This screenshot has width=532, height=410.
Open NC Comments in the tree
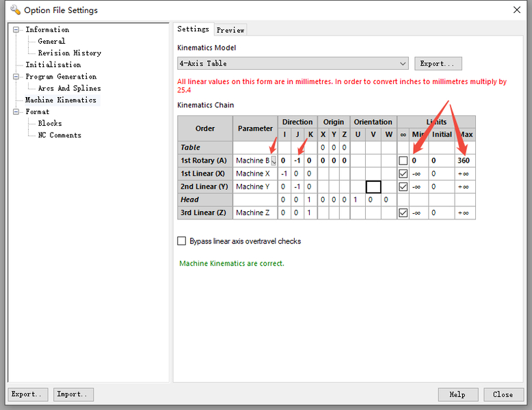click(59, 135)
